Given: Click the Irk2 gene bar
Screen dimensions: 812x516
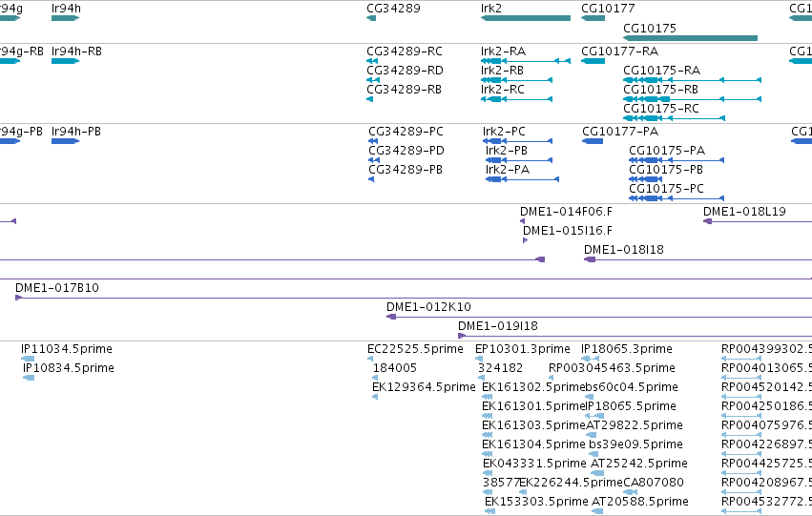Looking at the screenshot, I should pyautogui.click(x=526, y=18).
